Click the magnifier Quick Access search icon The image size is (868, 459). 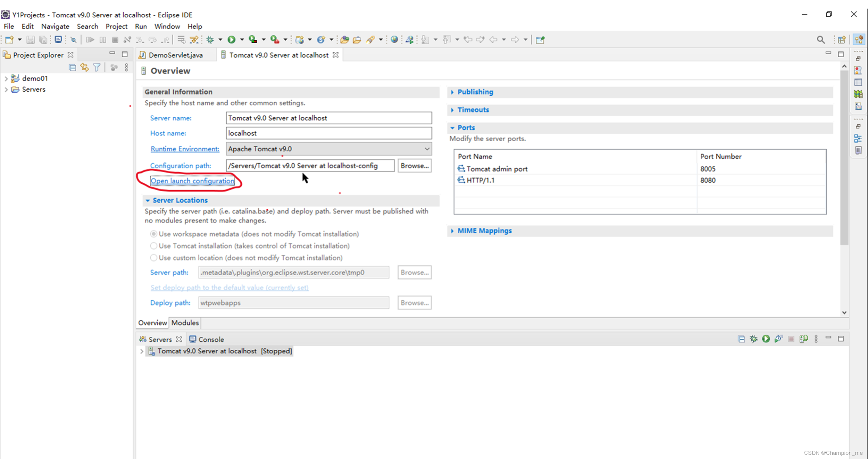point(821,40)
